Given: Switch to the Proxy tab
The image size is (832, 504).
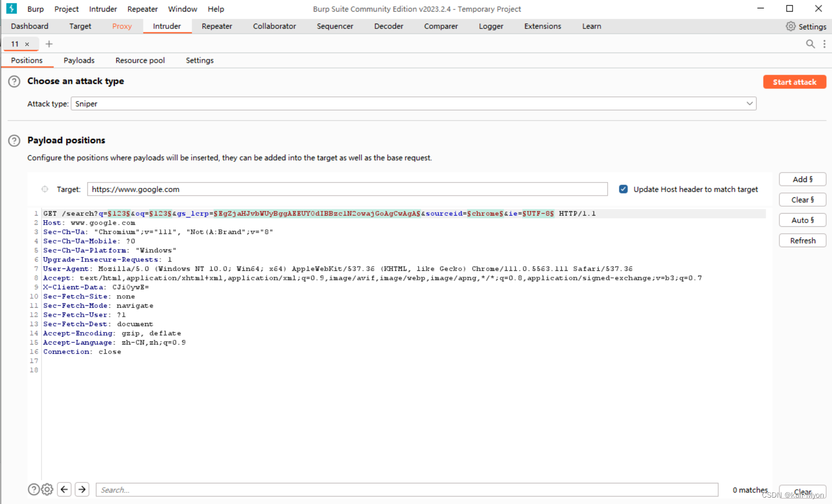Looking at the screenshot, I should pos(122,26).
